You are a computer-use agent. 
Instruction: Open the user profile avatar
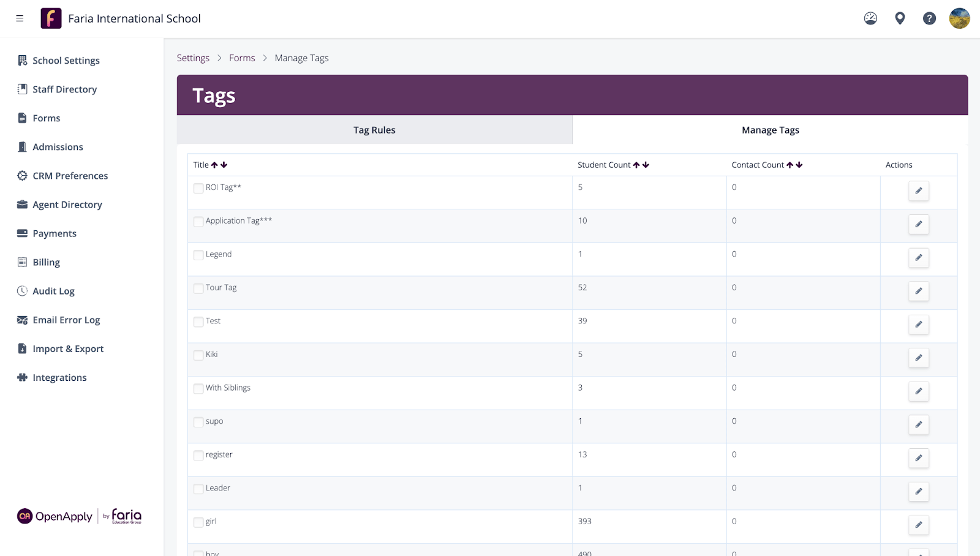tap(959, 18)
